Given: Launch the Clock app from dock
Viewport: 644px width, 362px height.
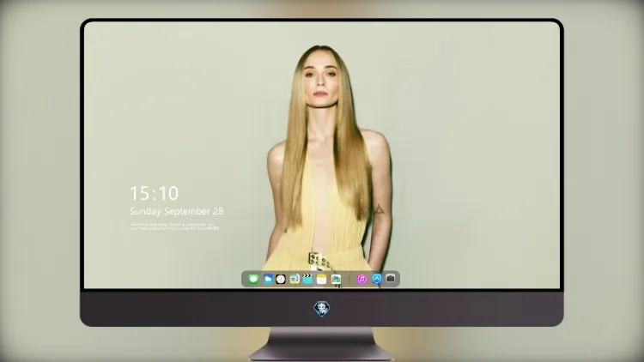Looking at the screenshot, I should [x=281, y=279].
